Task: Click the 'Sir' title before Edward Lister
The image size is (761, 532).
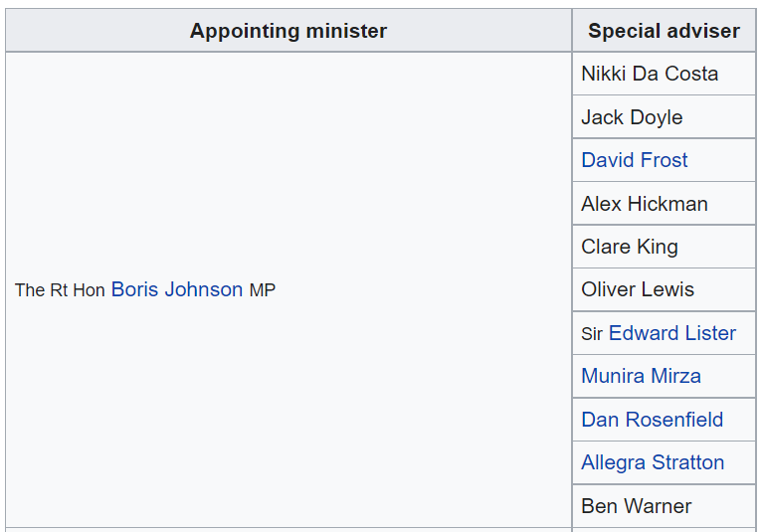Action: tap(592, 334)
